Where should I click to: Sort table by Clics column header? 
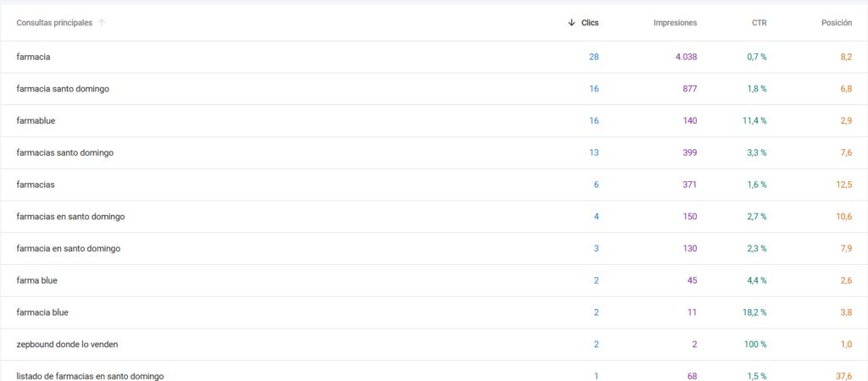(590, 23)
